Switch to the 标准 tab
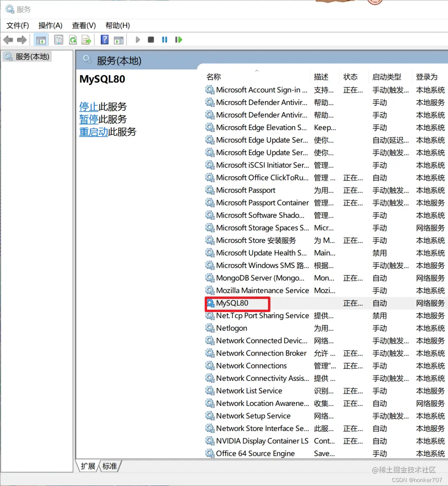448x486 pixels. click(110, 466)
